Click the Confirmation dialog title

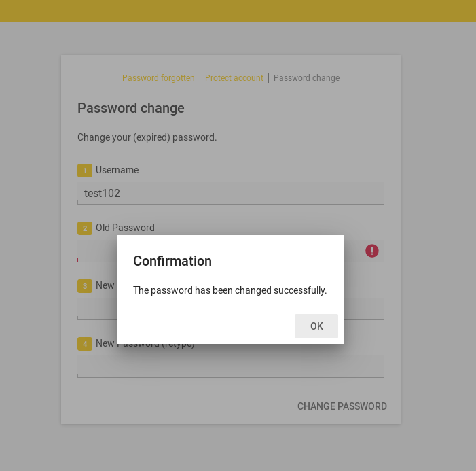point(172,261)
